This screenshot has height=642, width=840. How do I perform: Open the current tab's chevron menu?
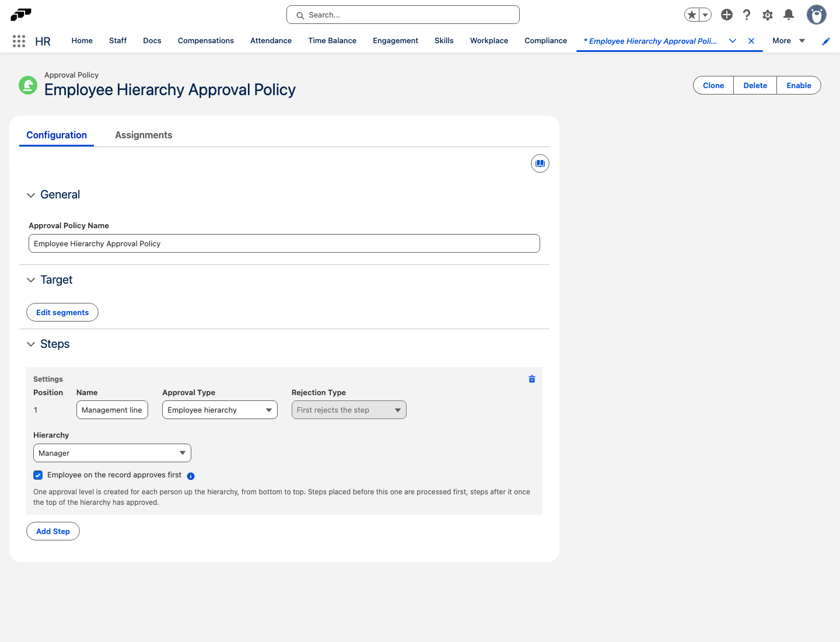(733, 41)
